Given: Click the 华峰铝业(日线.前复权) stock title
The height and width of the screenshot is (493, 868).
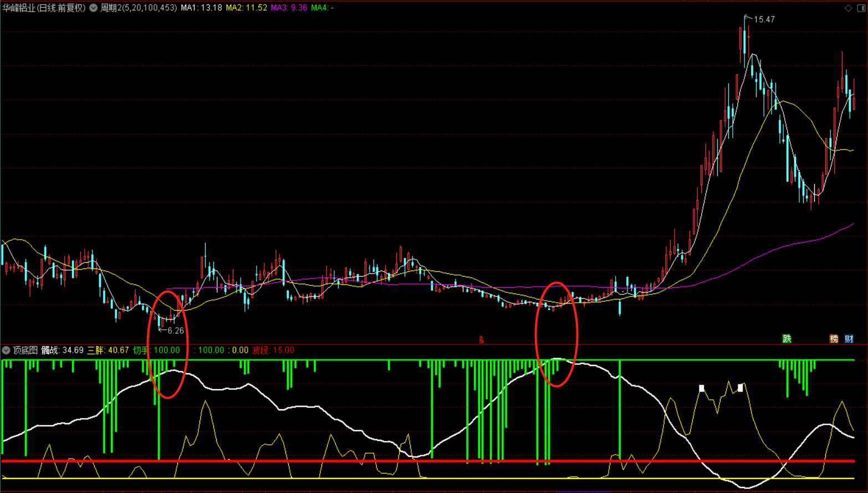Looking at the screenshot, I should (x=44, y=8).
